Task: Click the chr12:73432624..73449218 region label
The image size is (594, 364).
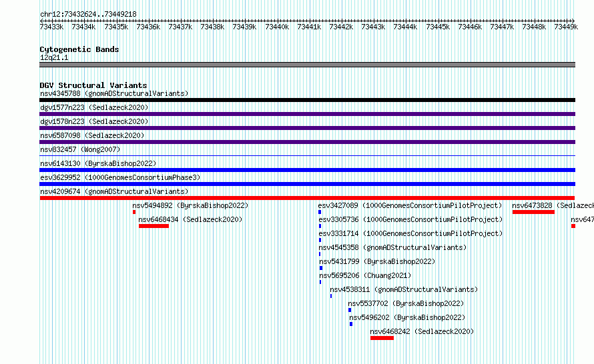Action: (88, 15)
